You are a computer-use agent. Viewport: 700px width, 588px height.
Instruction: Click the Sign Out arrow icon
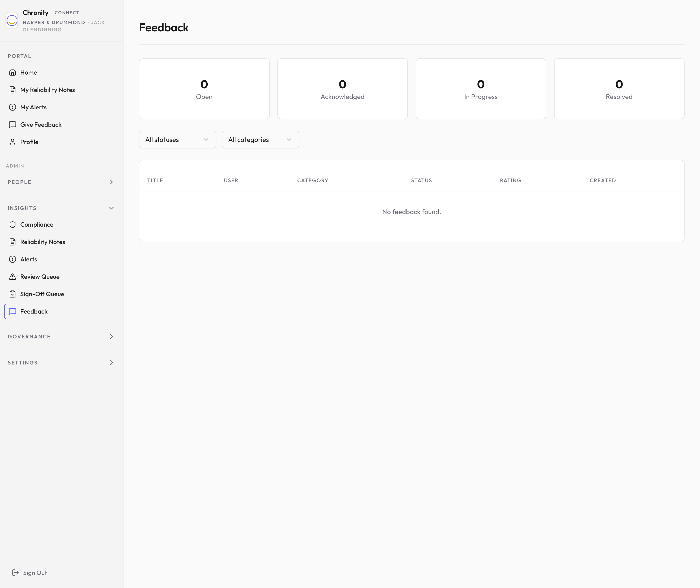[x=16, y=573]
